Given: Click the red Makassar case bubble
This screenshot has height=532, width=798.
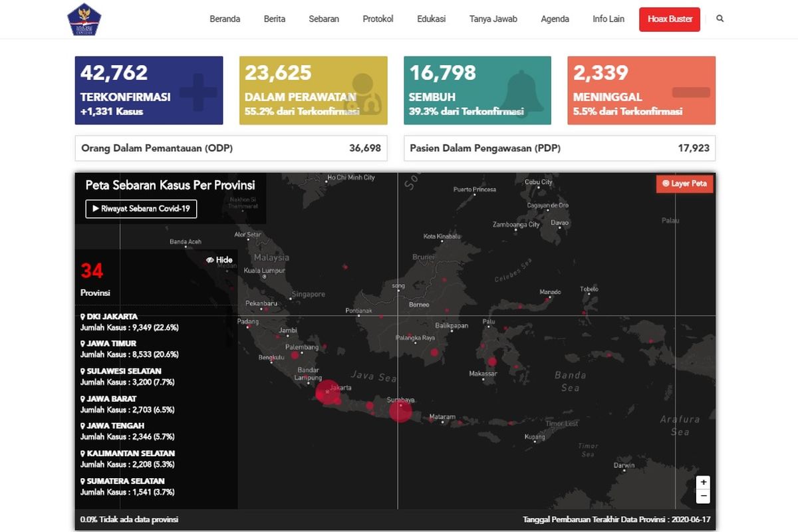Looking at the screenshot, I should [x=492, y=362].
